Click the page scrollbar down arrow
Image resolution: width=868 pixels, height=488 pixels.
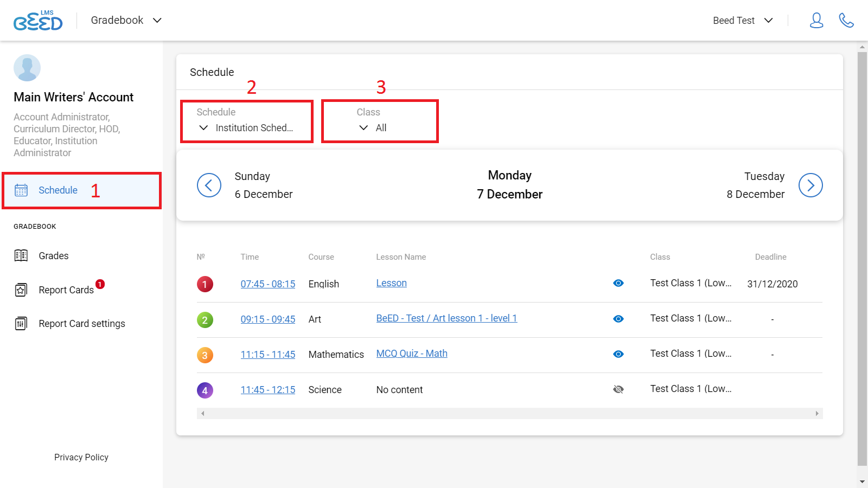862,481
